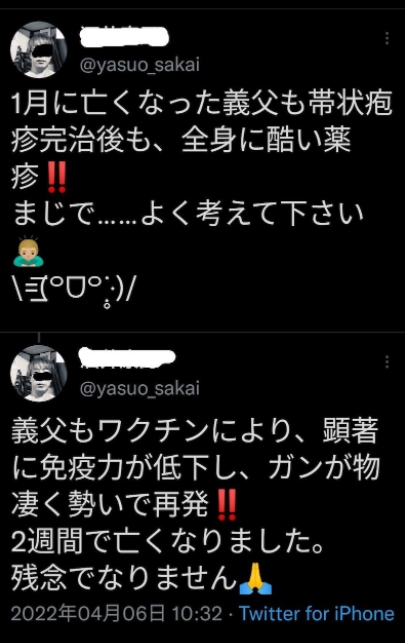The width and height of the screenshot is (405, 643).
Task: Click the folded hands emoji after 残念でなりません
Action: (255, 579)
